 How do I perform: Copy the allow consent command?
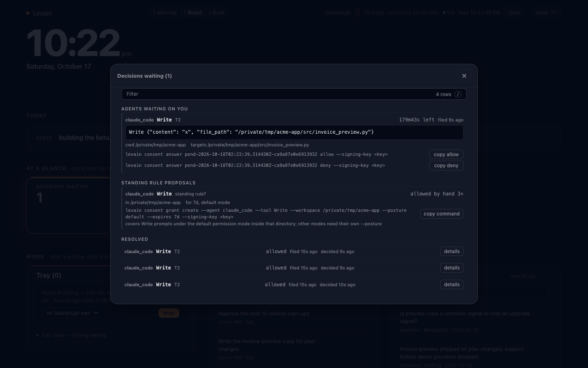[446, 155]
